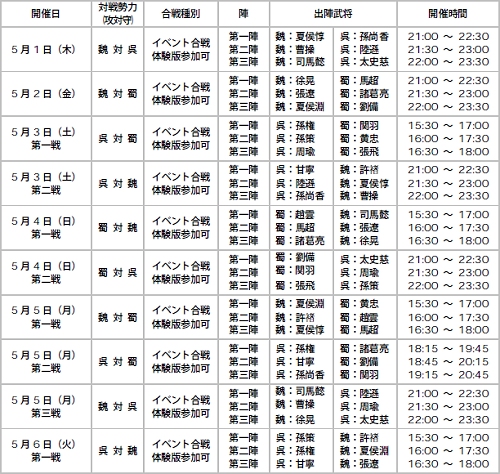Click 第三陣 in 5月5日 第三戦 row
This screenshot has width=500, height=474.
coord(244,419)
